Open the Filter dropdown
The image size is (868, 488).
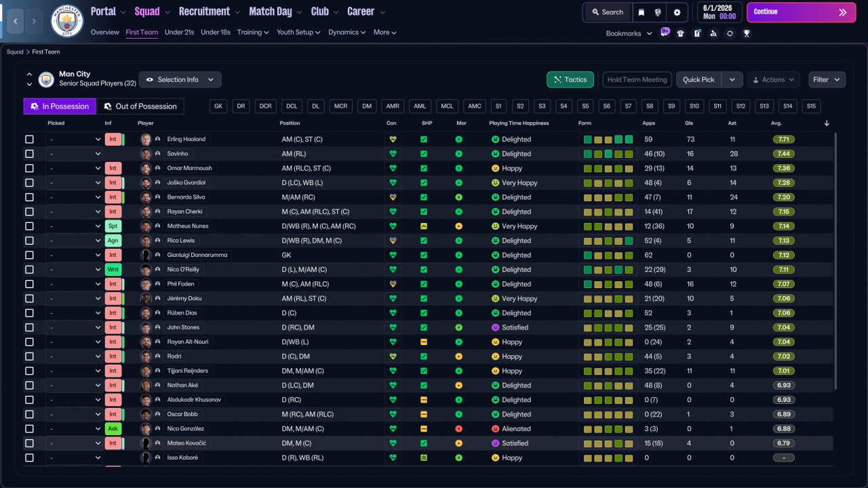pyautogui.click(x=827, y=79)
